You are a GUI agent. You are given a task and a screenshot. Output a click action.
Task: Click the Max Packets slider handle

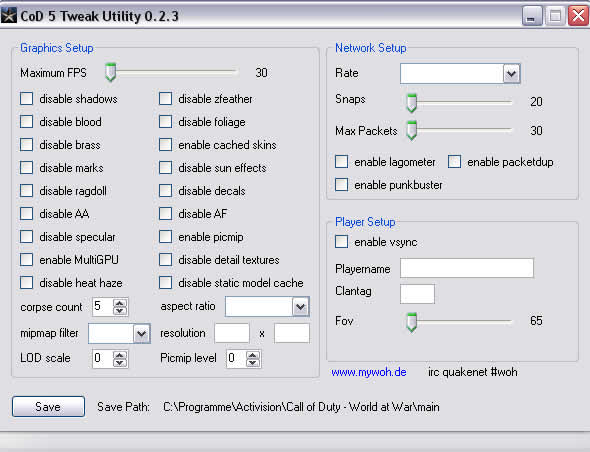[412, 131]
